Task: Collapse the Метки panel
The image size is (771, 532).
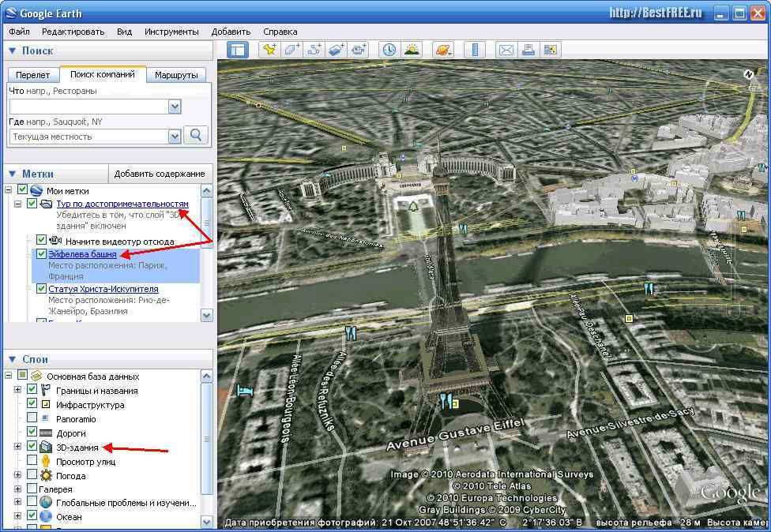Action: pos(13,174)
